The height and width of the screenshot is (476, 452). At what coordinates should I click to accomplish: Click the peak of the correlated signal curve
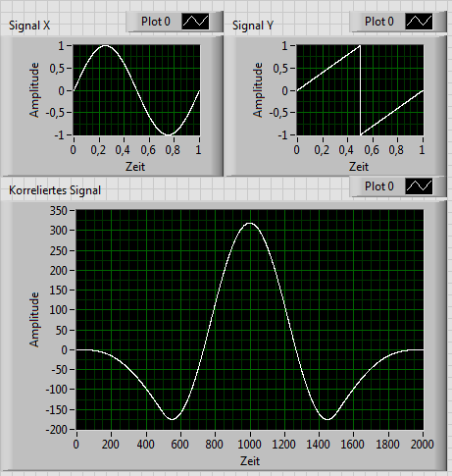click(x=250, y=224)
